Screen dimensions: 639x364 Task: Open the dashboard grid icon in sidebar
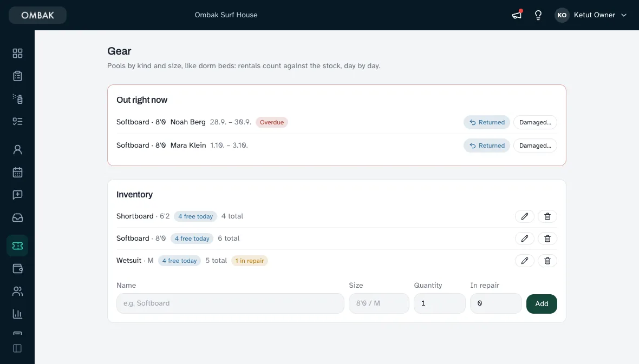click(17, 54)
